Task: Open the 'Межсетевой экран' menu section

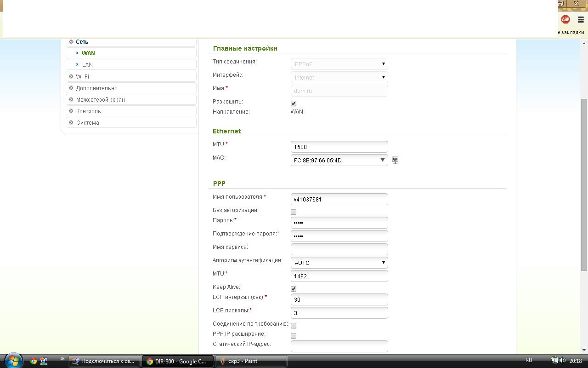Action: pos(100,99)
